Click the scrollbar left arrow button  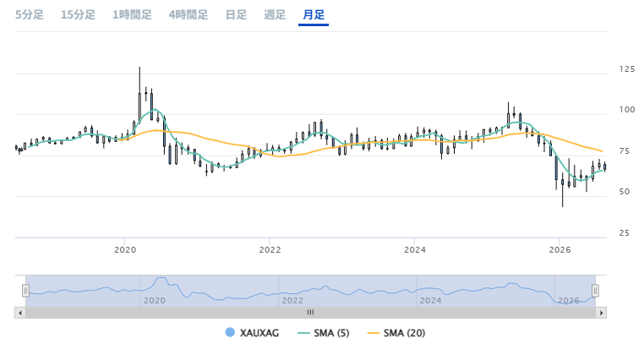(x=19, y=313)
